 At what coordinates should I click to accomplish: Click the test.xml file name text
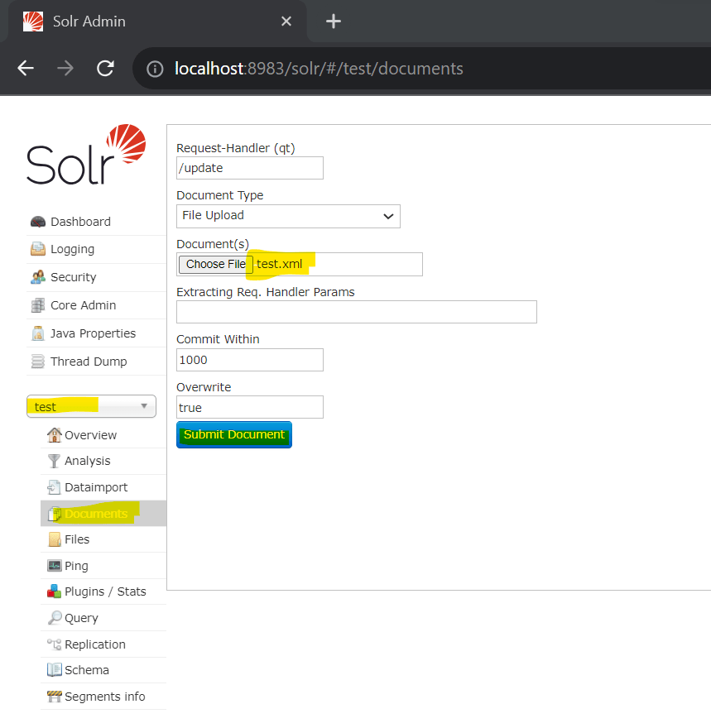(280, 264)
